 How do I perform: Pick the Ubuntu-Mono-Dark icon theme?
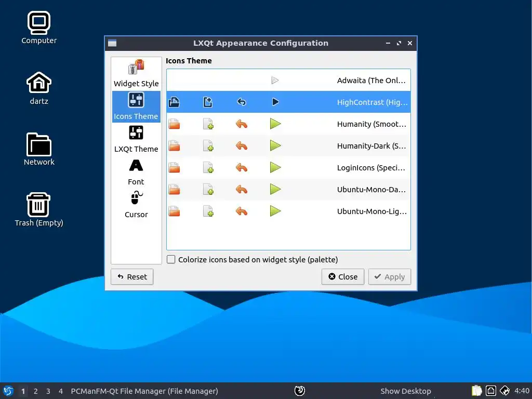pos(288,189)
